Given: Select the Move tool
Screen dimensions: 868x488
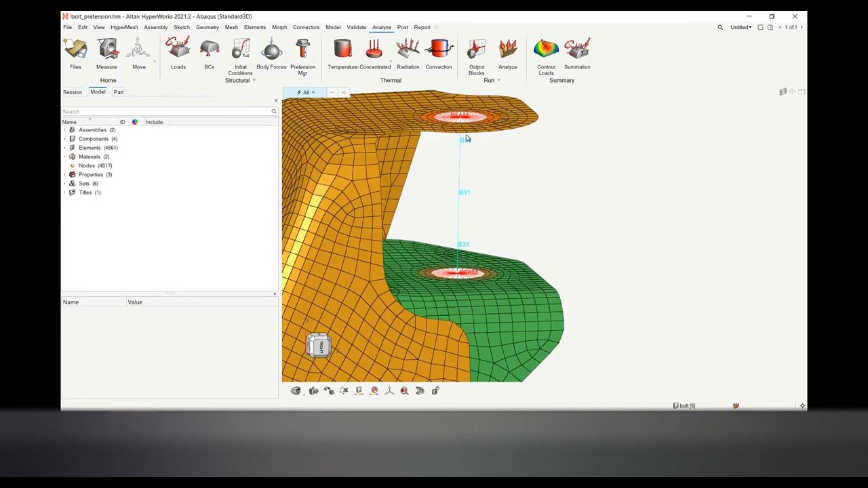Looking at the screenshot, I should pyautogui.click(x=138, y=54).
